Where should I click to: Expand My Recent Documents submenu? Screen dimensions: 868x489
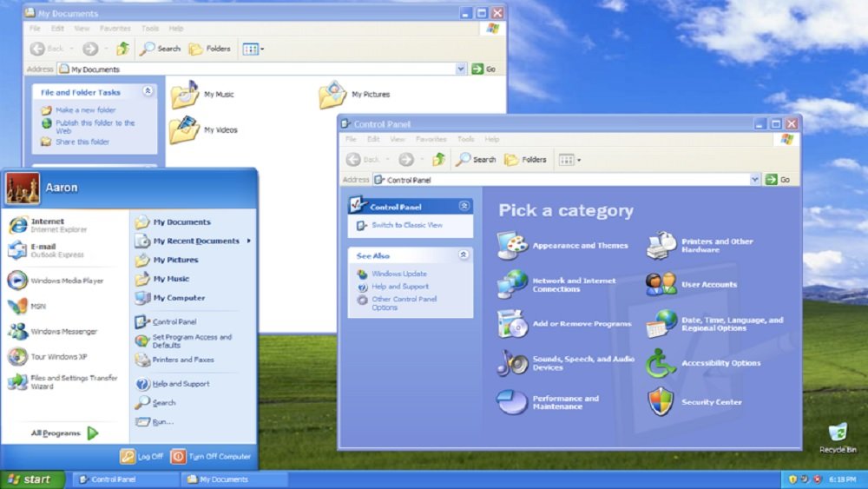point(195,241)
